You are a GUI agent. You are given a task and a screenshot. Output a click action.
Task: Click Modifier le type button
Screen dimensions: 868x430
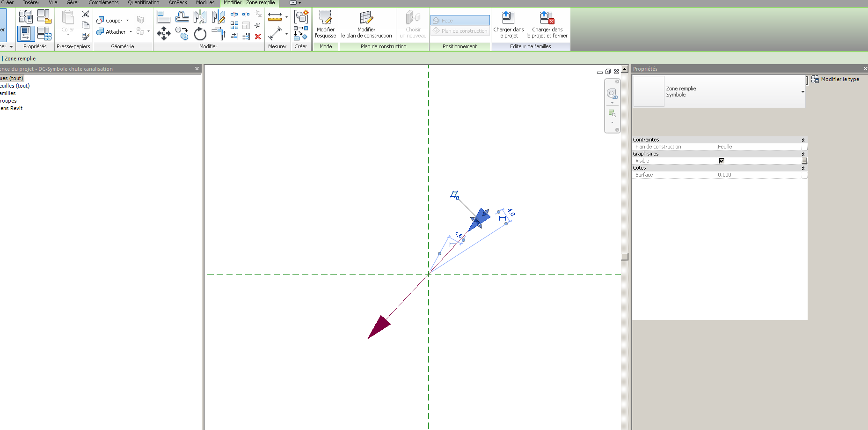point(835,79)
